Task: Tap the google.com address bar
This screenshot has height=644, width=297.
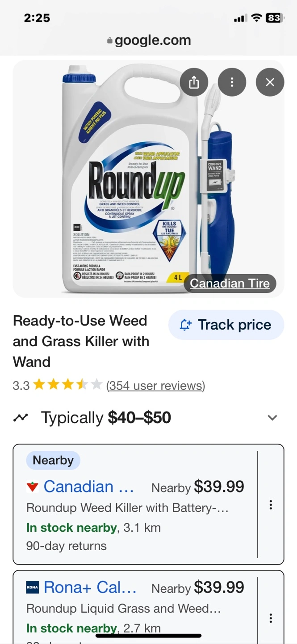Action: 149,41
